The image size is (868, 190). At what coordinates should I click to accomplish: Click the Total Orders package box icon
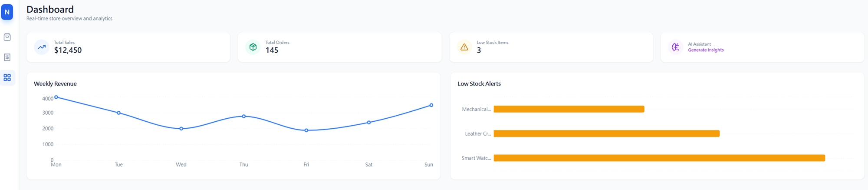tap(253, 47)
